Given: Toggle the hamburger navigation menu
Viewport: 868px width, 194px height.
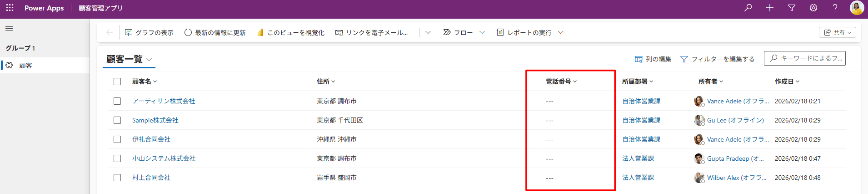Looking at the screenshot, I should [9, 29].
